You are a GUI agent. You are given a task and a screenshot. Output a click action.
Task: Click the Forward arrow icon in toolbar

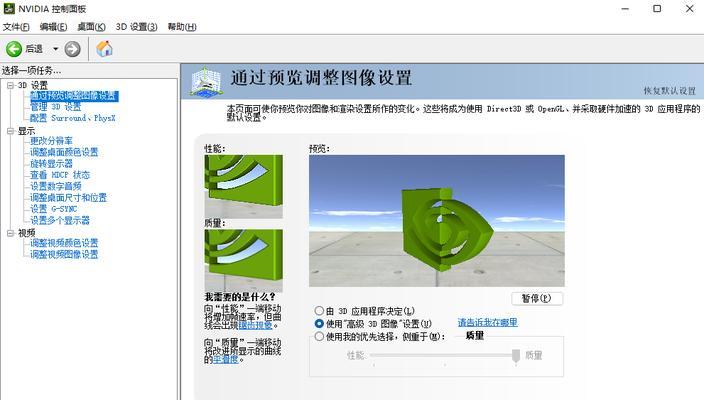[72, 49]
